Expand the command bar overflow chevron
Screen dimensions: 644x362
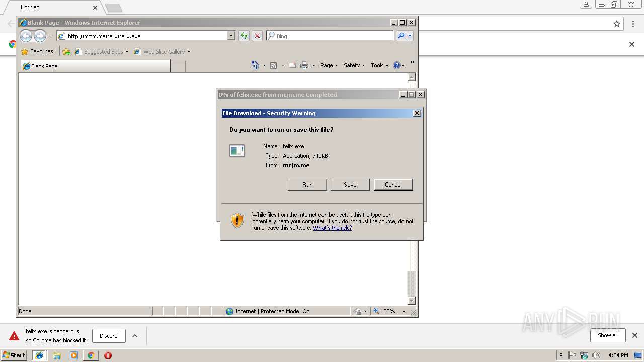click(x=412, y=62)
